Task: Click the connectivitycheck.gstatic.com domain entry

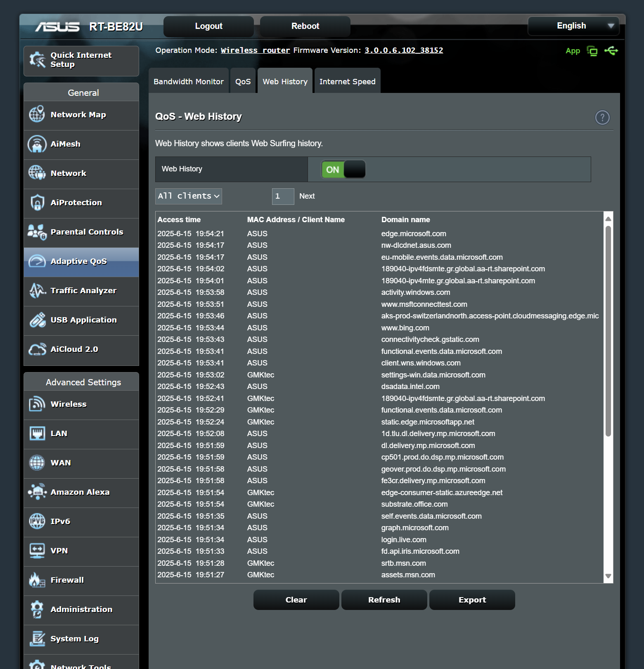Action: 430,339
